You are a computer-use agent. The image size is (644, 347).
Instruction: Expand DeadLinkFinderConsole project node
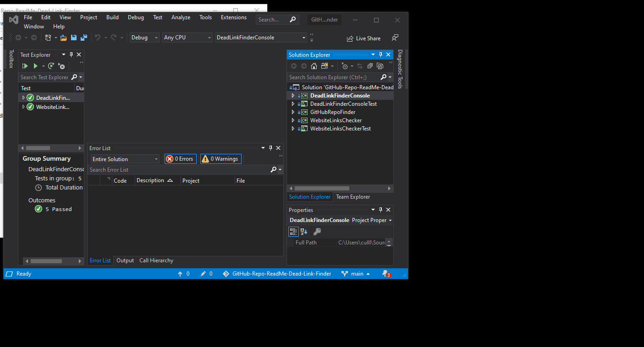point(293,96)
